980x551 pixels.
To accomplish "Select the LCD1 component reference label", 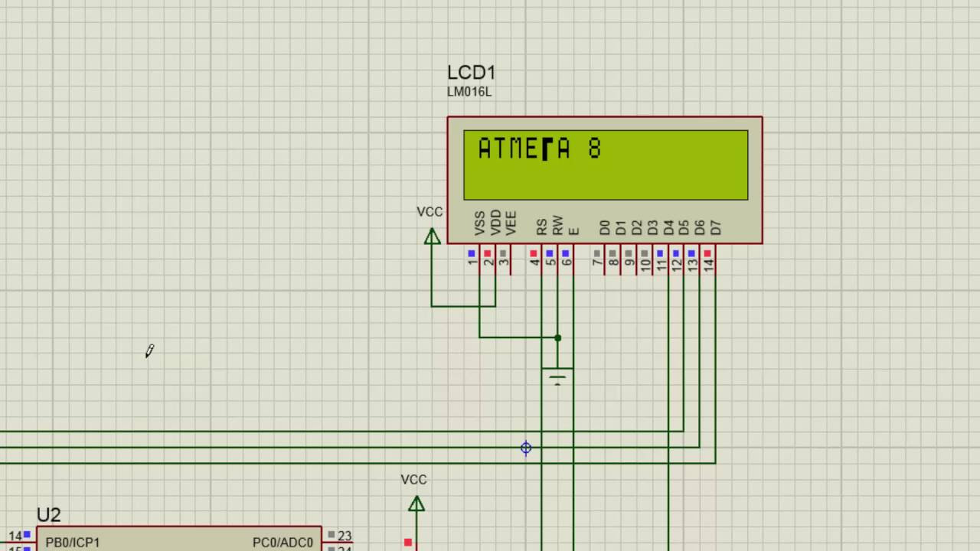I will (x=472, y=73).
